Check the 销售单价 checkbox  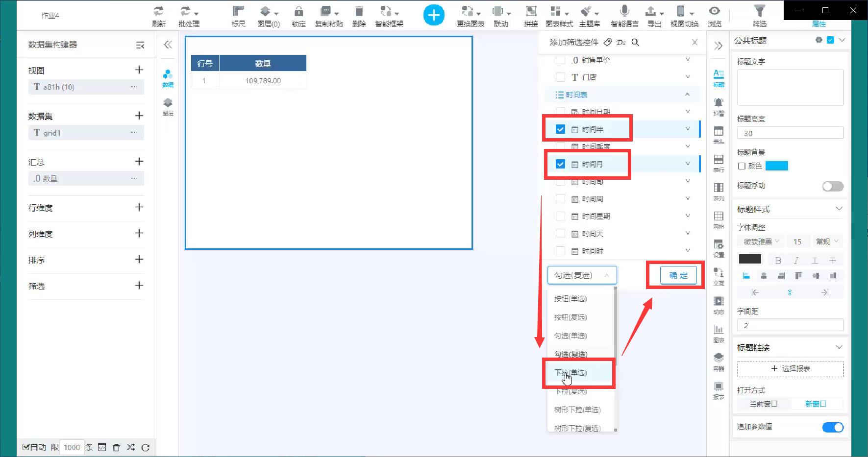point(560,60)
